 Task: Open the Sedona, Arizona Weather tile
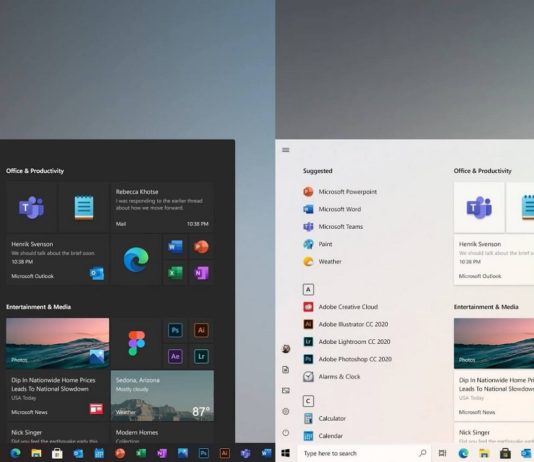point(162,396)
